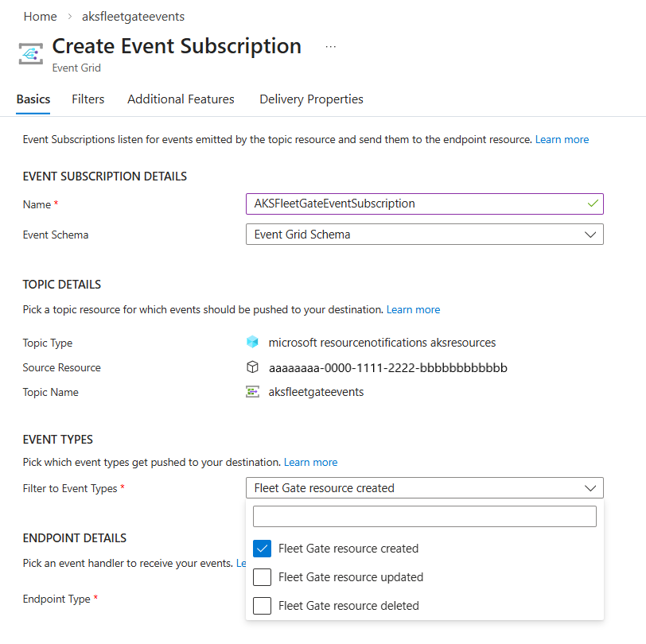646x644 pixels.
Task: Check Fleet Gate resource deleted
Action: coord(263,606)
